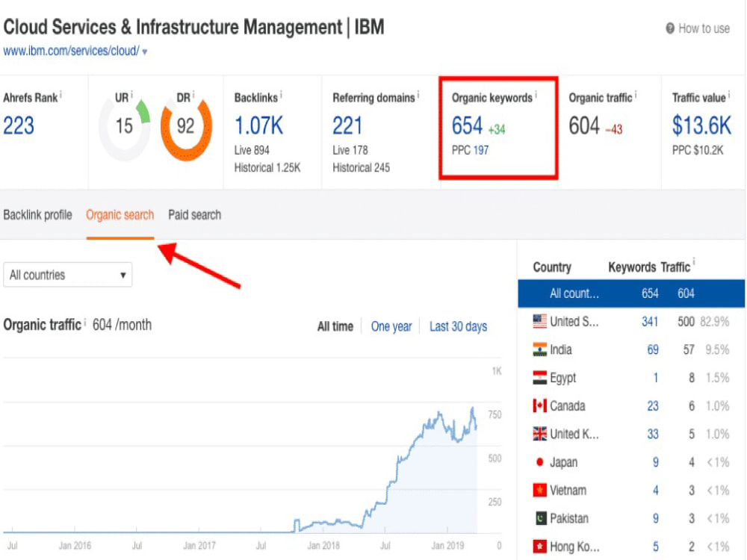Click the Hong Kong flag icon
Screen dimensions: 747x560
(540, 547)
